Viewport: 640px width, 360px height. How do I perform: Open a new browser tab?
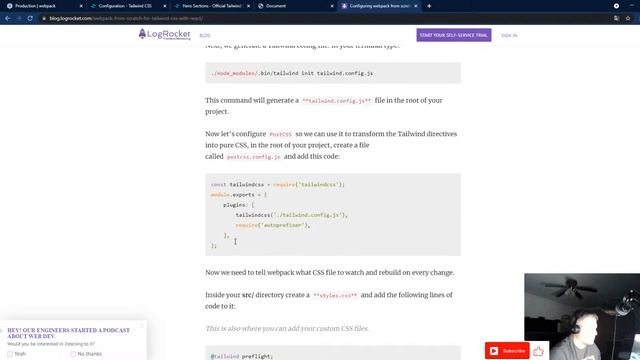(429, 6)
